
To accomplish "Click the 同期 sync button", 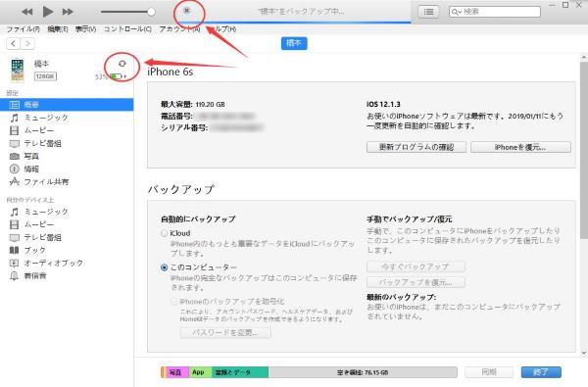I will [489, 372].
